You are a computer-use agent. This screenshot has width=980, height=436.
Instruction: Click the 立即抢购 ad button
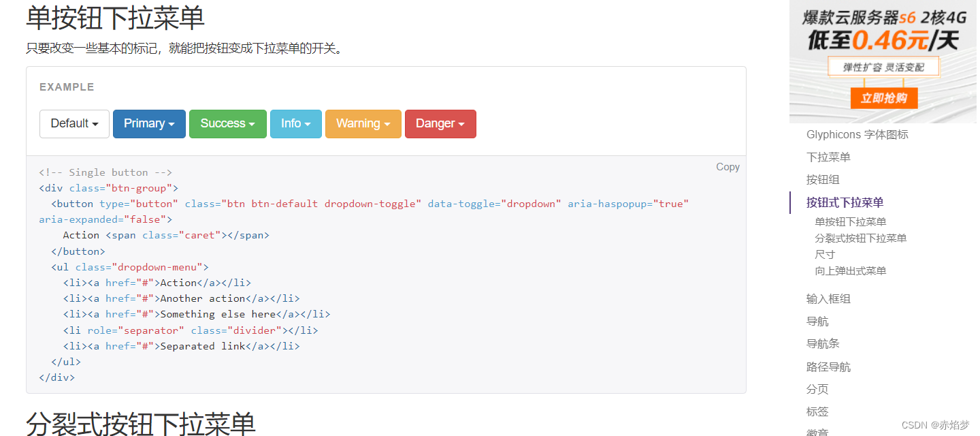883,98
